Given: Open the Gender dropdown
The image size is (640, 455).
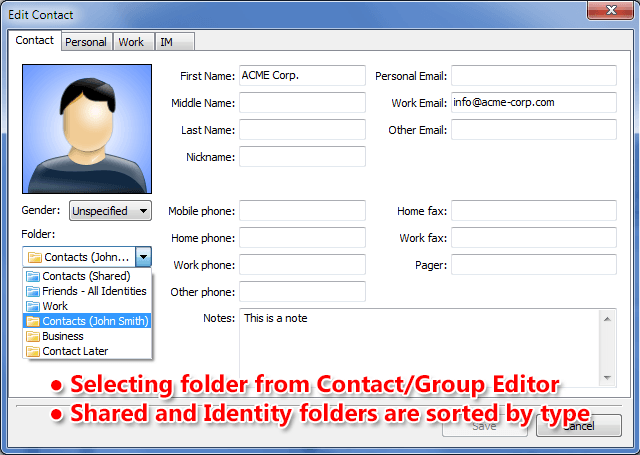Looking at the screenshot, I should (110, 211).
